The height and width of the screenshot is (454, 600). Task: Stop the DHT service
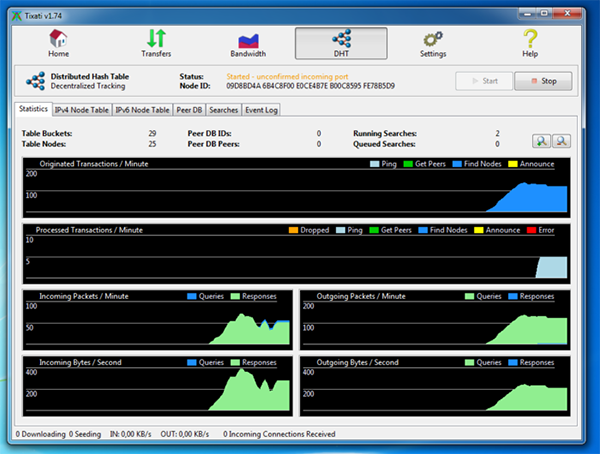point(543,81)
